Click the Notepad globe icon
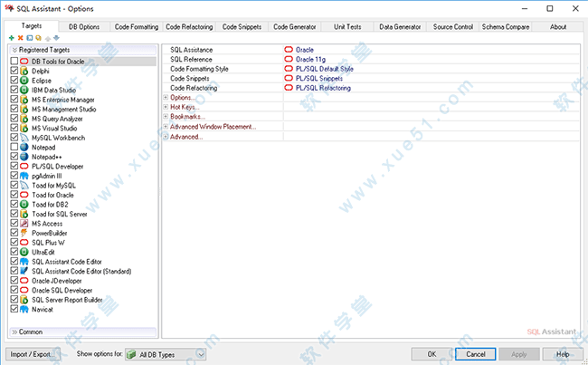Viewport: 588px width, 365px height. click(24, 147)
